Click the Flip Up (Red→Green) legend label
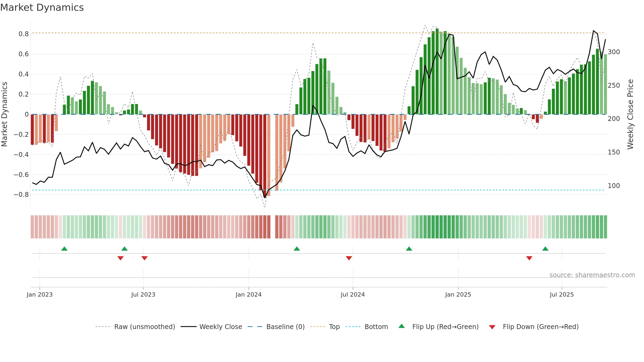 pos(445,327)
